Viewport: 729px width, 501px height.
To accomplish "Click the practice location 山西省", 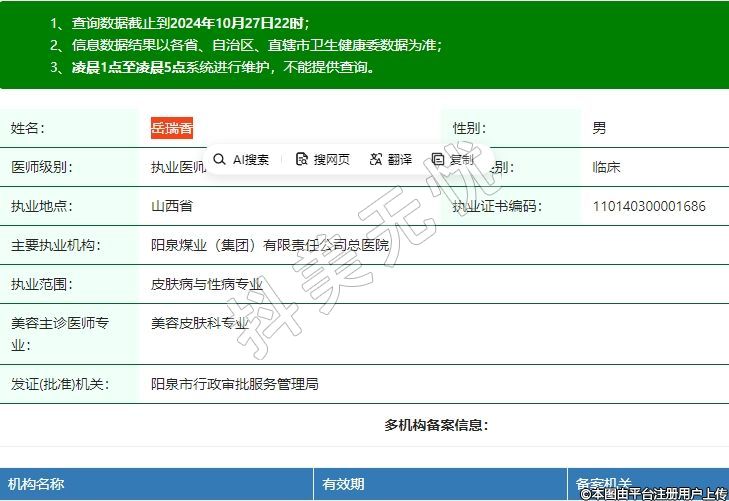I will tap(171, 207).
